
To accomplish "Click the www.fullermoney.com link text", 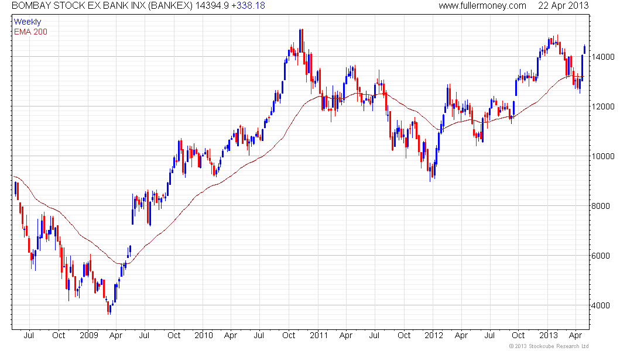I will 482,6.
